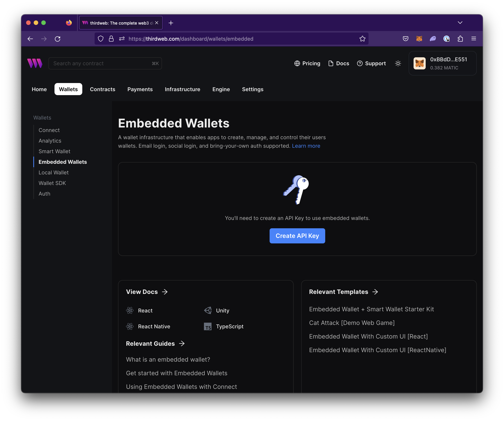Click the Support question mark icon
The height and width of the screenshot is (421, 504).
point(359,63)
